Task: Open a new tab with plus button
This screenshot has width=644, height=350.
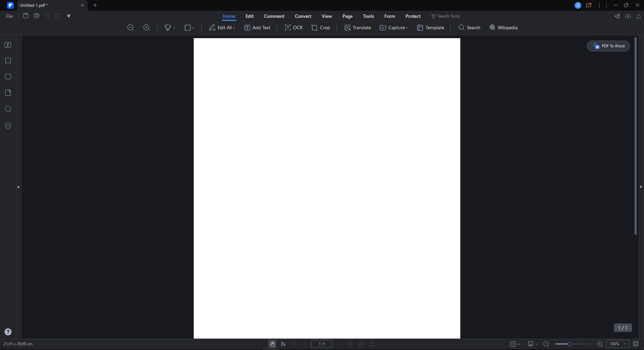Action: 95,5
